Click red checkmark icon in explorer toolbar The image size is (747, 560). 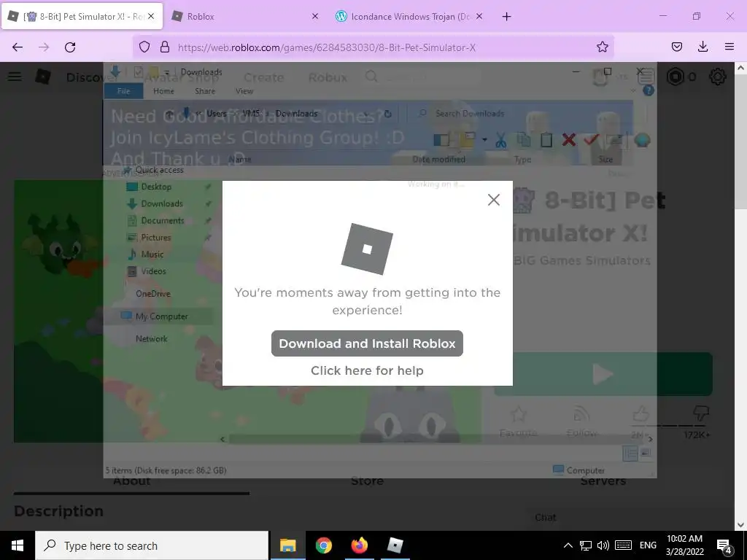591,139
